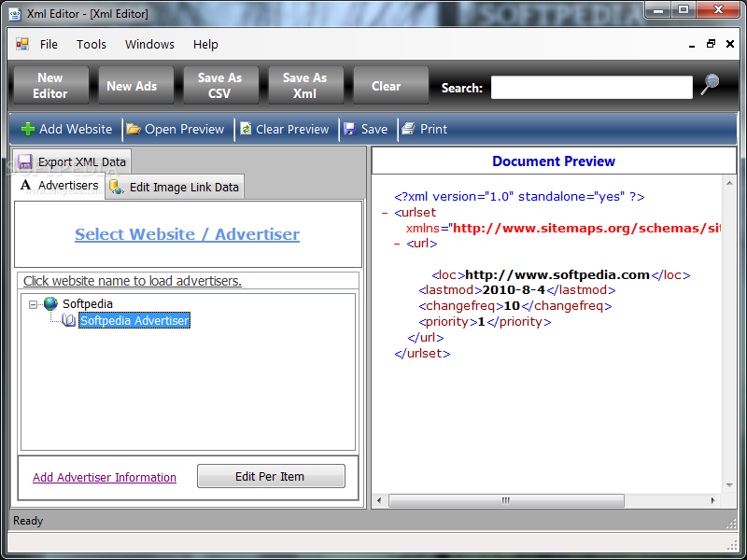This screenshot has width=747, height=560.
Task: Open the Windows menu
Action: pos(149,44)
